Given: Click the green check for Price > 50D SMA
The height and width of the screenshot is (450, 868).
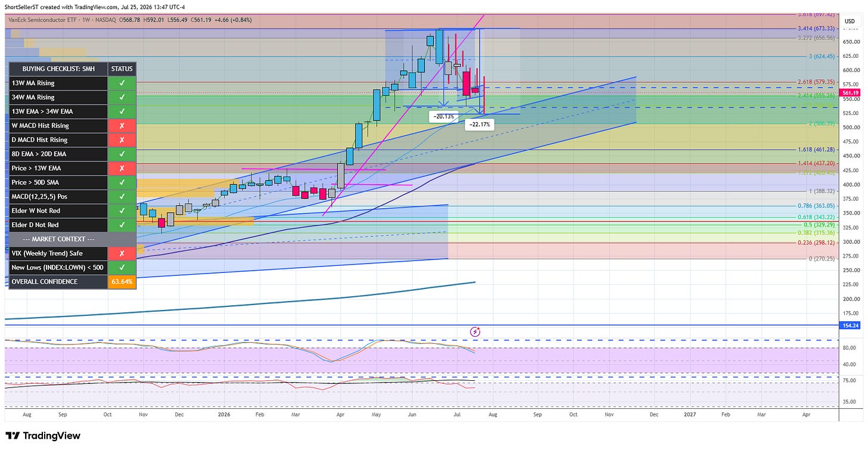Looking at the screenshot, I should coord(122,182).
